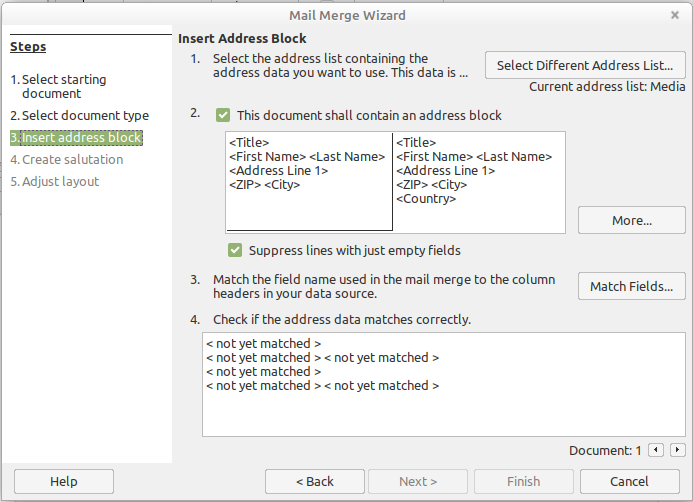Toggle 'Suppress lines with just empty fields'
This screenshot has height=502, width=693.
[x=235, y=250]
